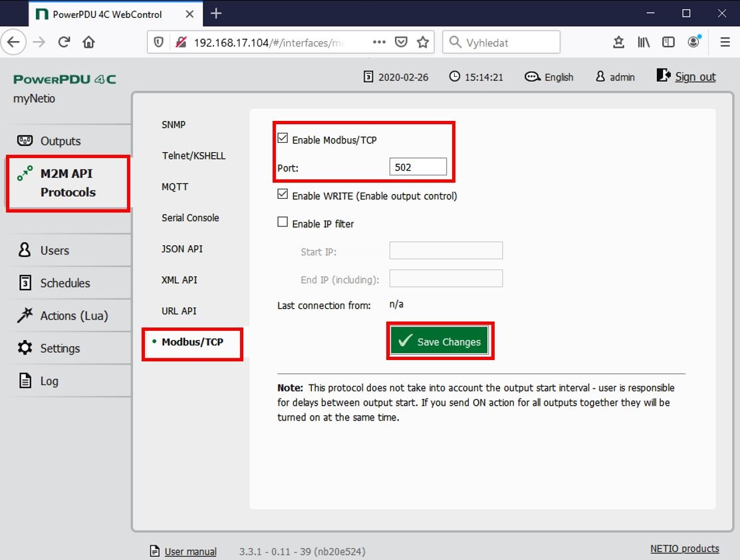This screenshot has height=560, width=740.
Task: Click the admin user icon
Action: tap(600, 76)
